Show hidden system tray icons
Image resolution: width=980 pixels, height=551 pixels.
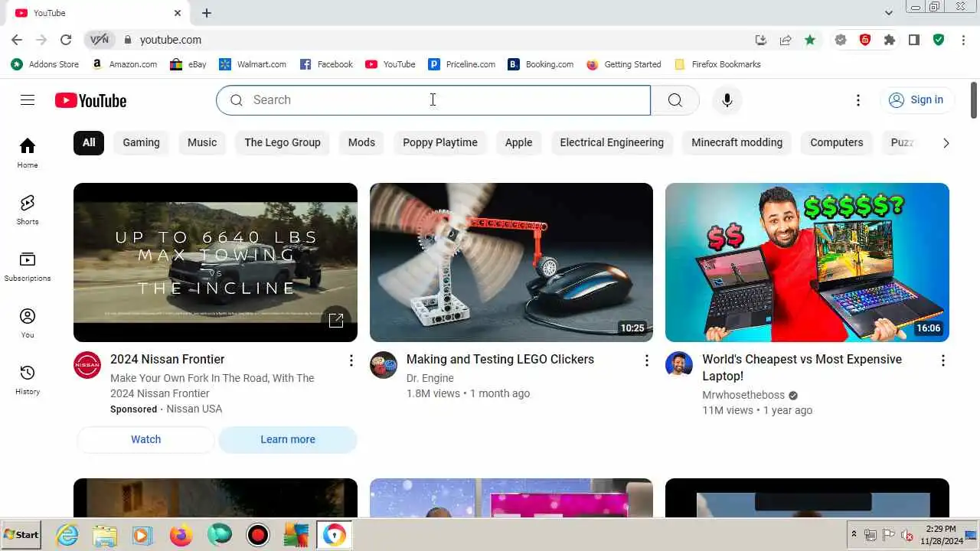[x=854, y=535]
